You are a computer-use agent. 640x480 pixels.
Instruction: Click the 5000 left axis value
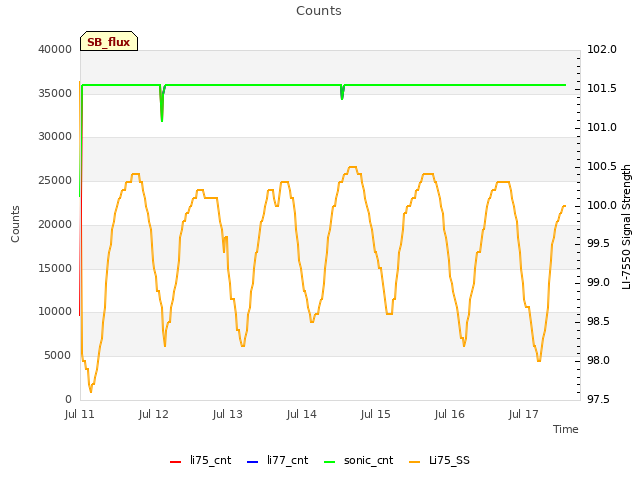pyautogui.click(x=58, y=356)
